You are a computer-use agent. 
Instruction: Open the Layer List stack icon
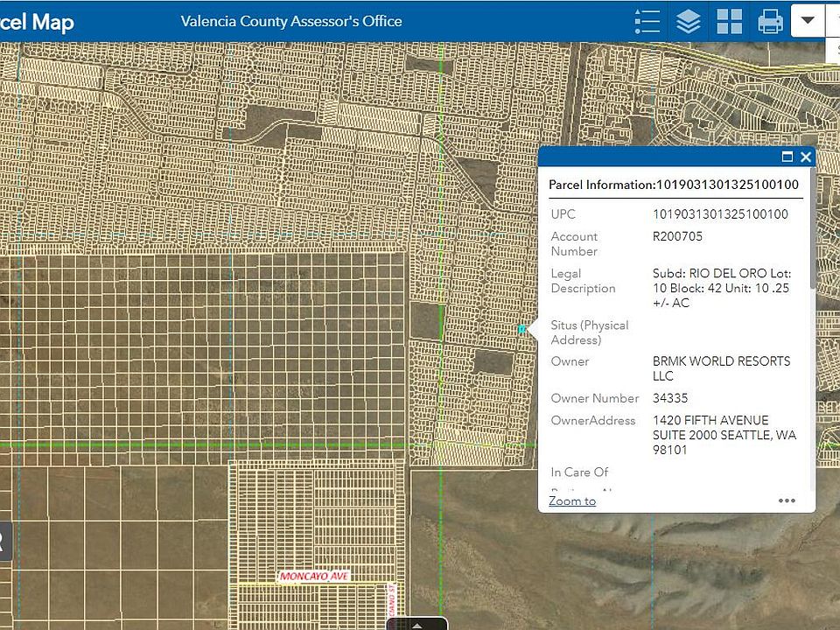pyautogui.click(x=689, y=21)
